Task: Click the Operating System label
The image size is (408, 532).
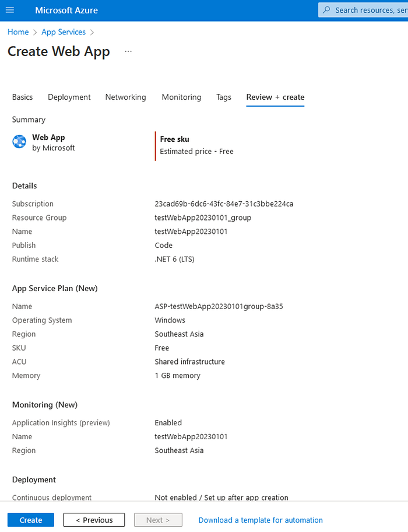Action: tap(42, 320)
